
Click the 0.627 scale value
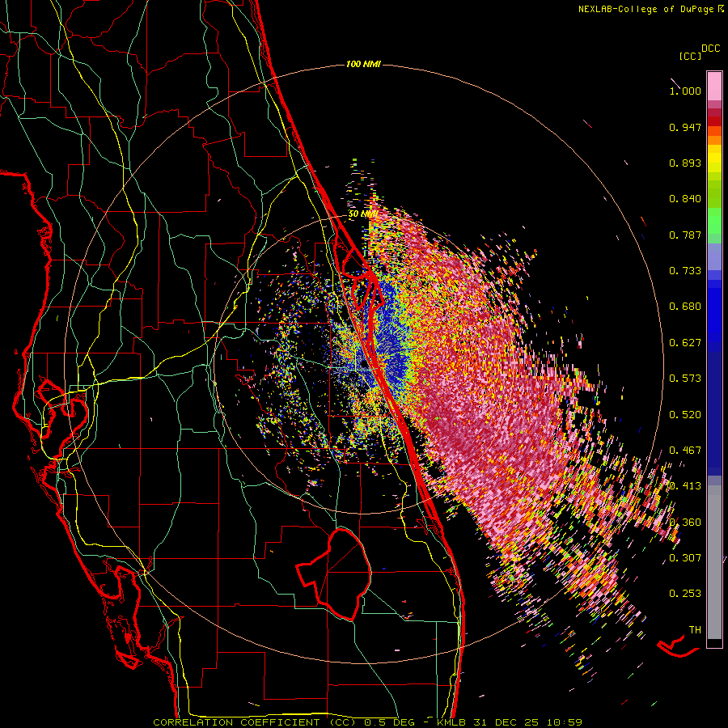click(685, 343)
